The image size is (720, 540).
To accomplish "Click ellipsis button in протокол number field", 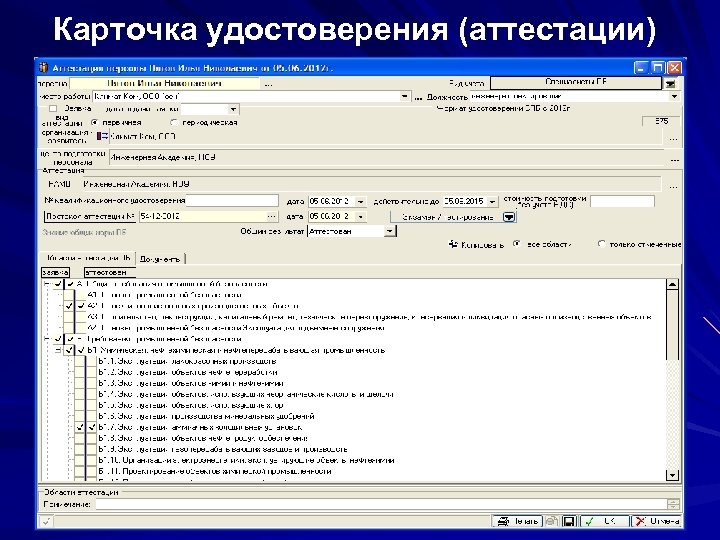I will tap(272, 216).
